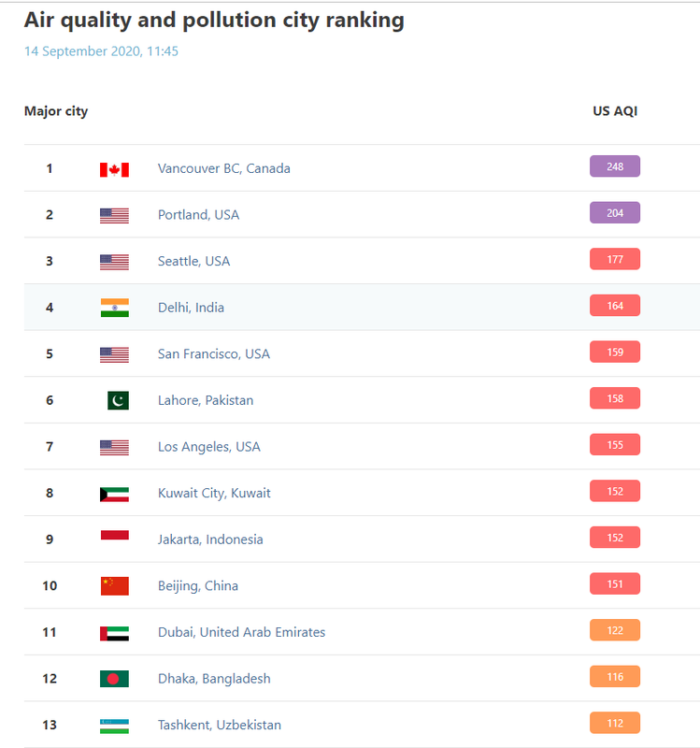Click the Bangladesh flag icon
This screenshot has width=700, height=748.
point(114,679)
